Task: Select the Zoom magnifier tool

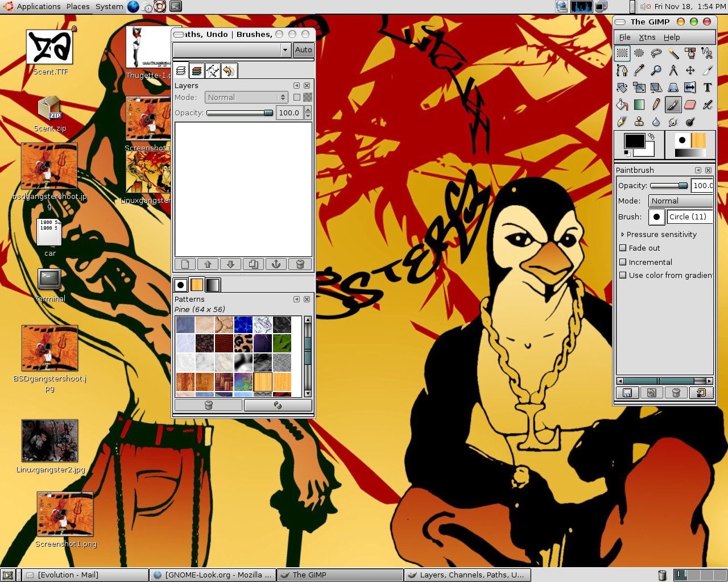Action: click(x=656, y=70)
